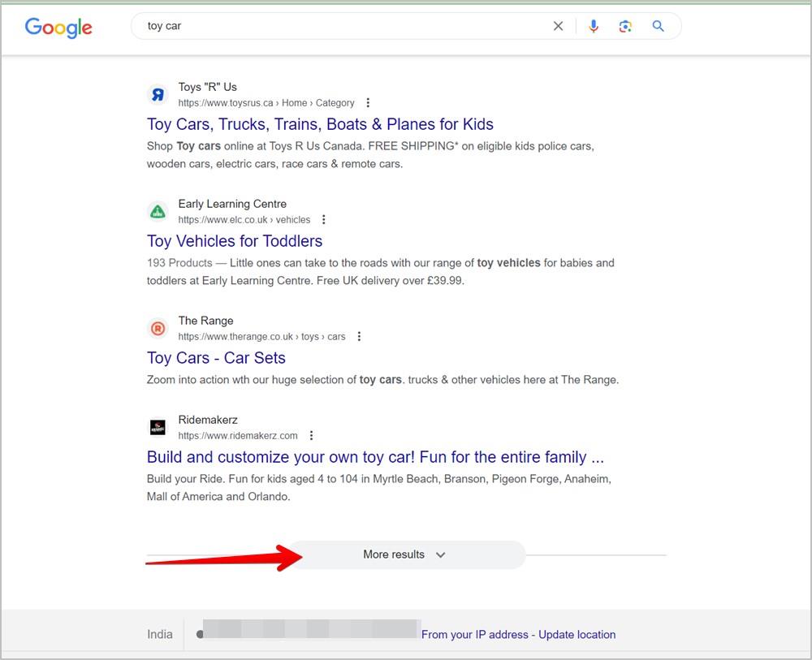
Task: Click the Toys R Us favicon
Action: (158, 95)
